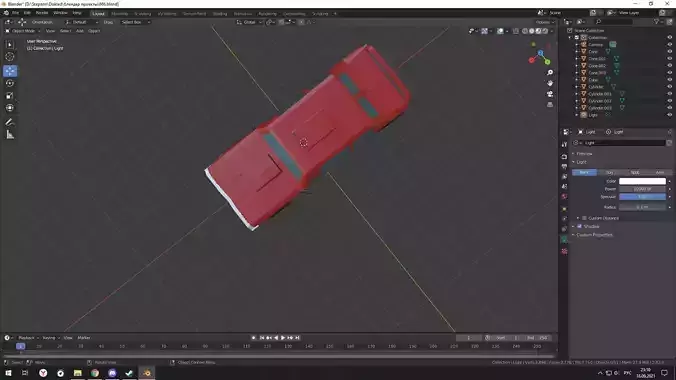This screenshot has width=676, height=380.
Task: Select the Select Box tool in left toolbar
Action: 10,45
